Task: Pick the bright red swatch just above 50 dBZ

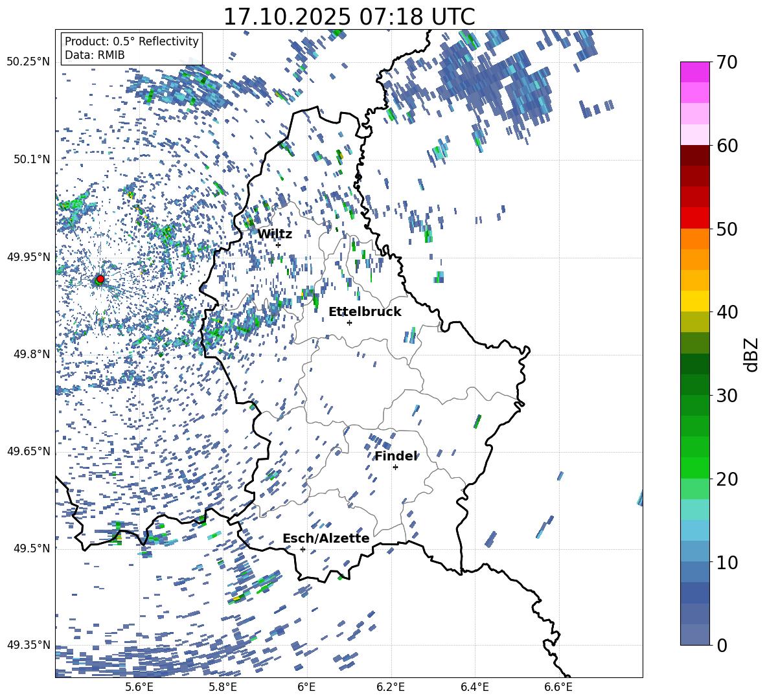Action: pos(694,218)
